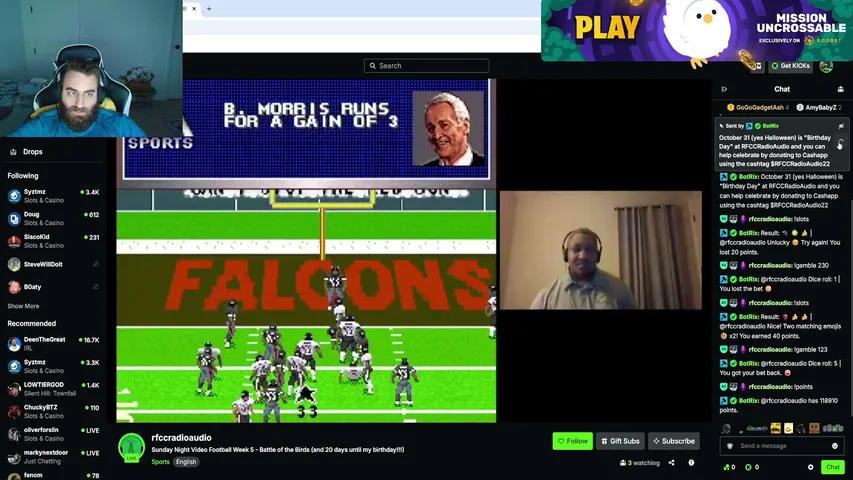Open oliverforslin avatar in Recommended

click(14, 434)
